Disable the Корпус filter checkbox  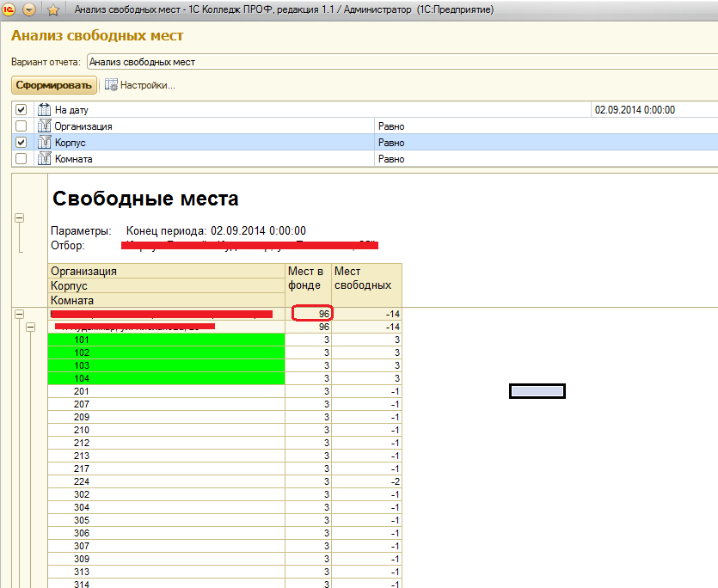(21, 143)
